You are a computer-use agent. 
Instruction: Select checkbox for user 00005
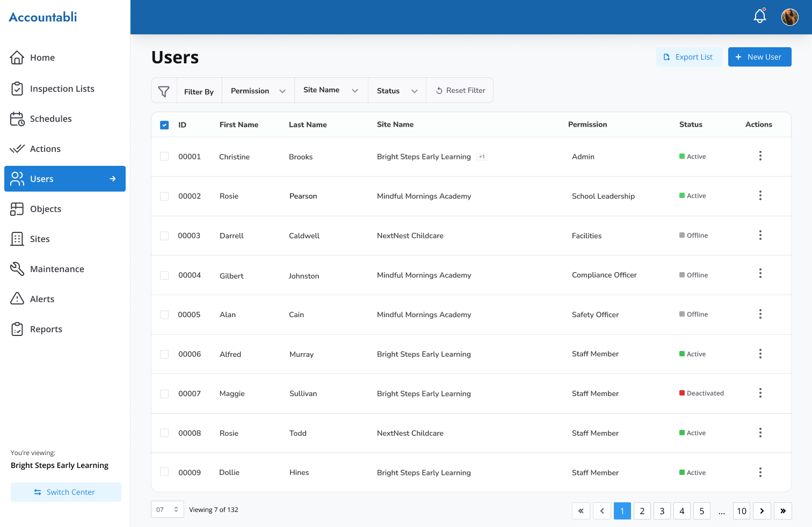pos(164,315)
